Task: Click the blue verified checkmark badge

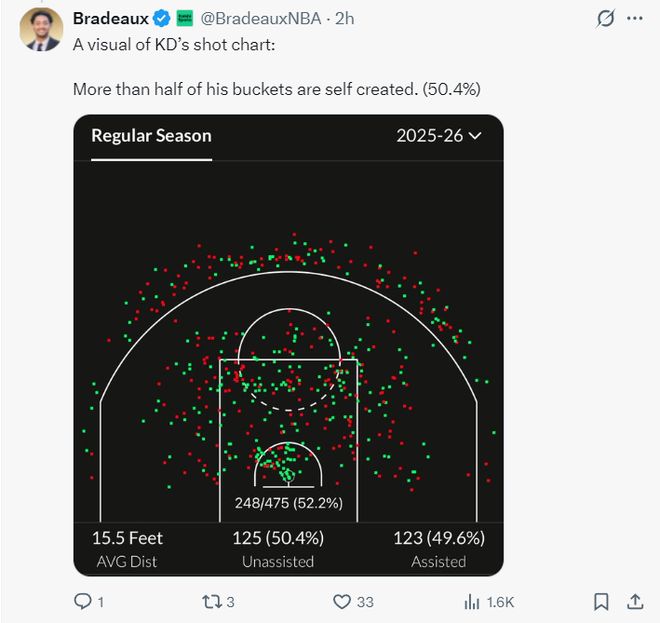Action: tap(161, 19)
